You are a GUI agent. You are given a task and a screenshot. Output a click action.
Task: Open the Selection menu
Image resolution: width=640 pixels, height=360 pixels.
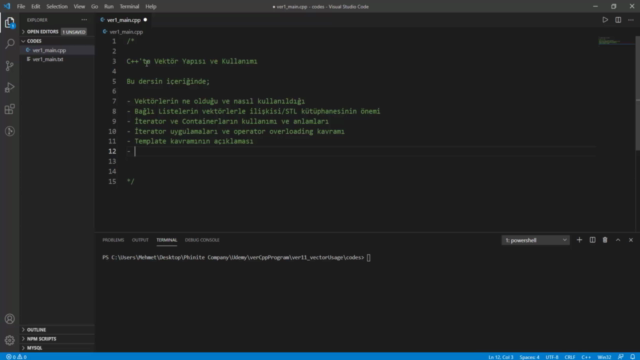point(57,7)
